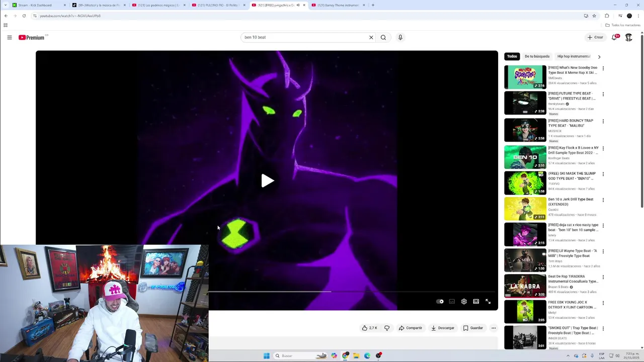644x362 pixels.
Task: Open options menu for FUTURE TYPE BEAT video
Action: [x=603, y=94]
